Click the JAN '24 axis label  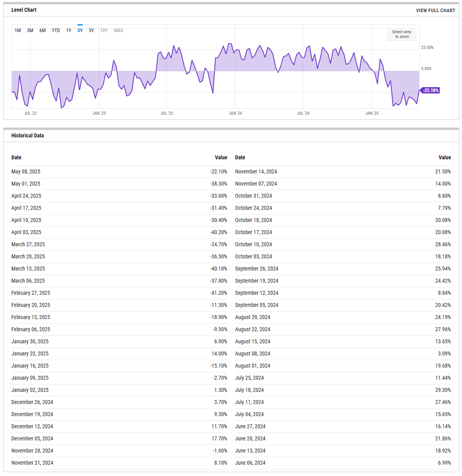pyautogui.click(x=235, y=113)
